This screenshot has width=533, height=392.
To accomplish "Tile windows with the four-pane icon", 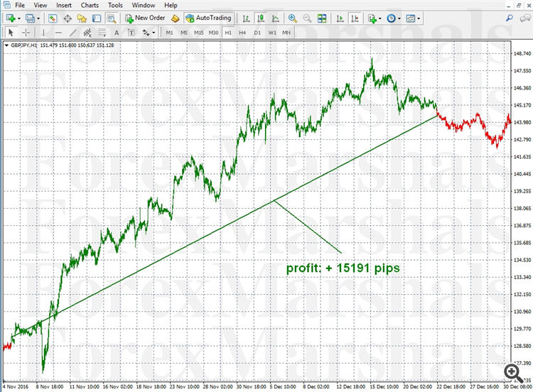I will [321, 18].
